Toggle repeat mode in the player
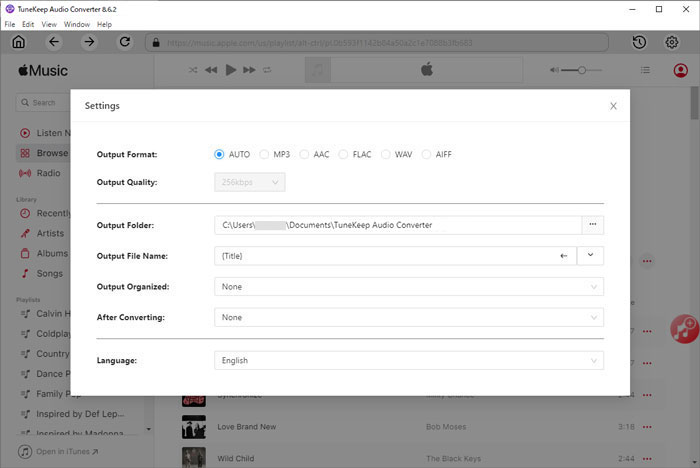Image resolution: width=700 pixels, height=468 pixels. (267, 70)
